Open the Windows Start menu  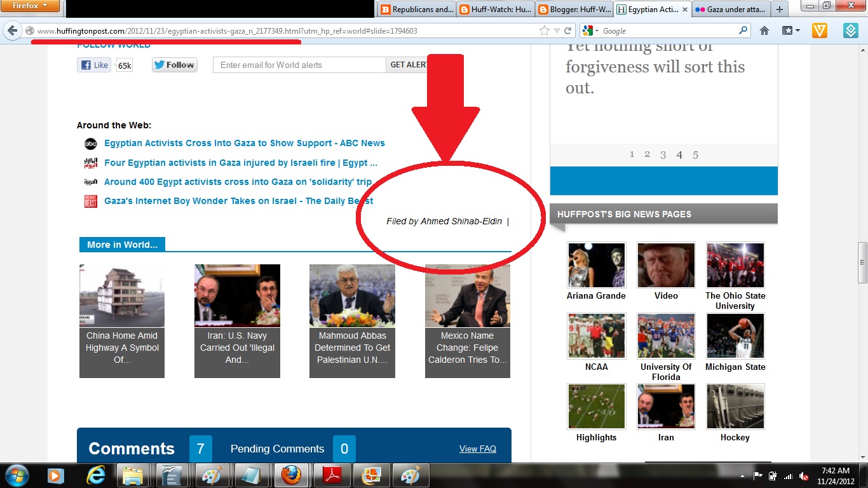pyautogui.click(x=16, y=475)
